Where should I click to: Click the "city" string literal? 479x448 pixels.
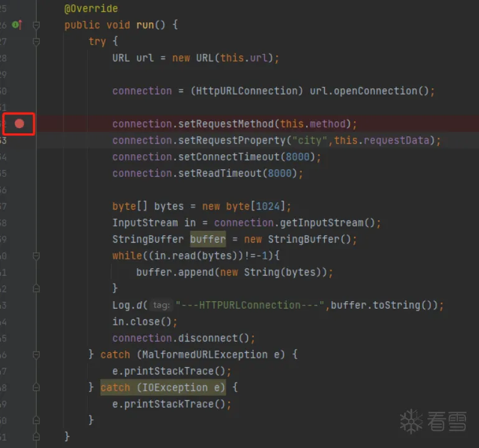pos(310,141)
